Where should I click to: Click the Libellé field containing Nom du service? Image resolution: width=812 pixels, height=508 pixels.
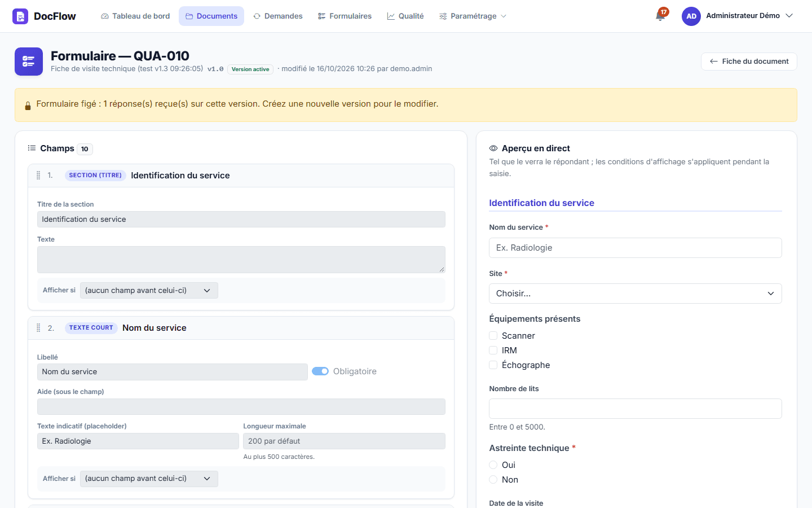(x=173, y=372)
